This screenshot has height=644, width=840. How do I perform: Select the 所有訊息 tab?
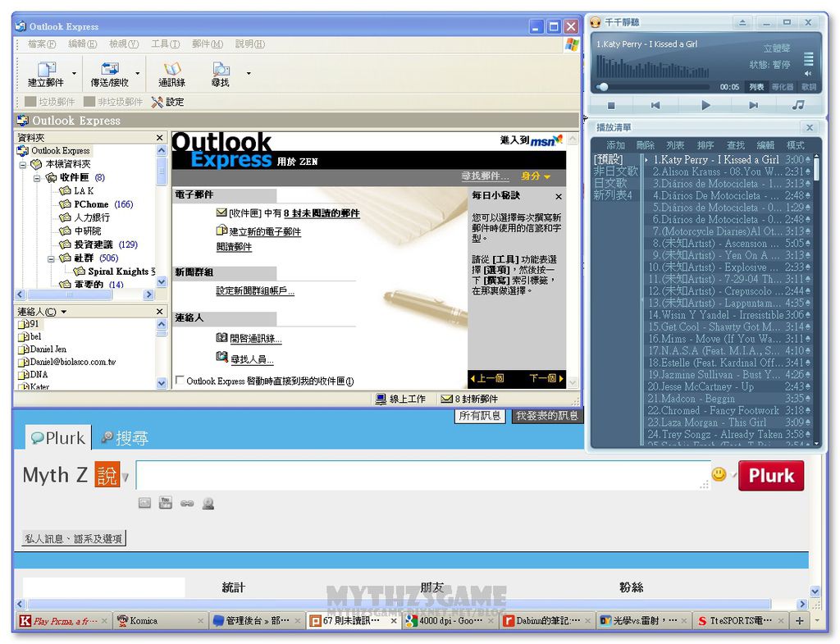(480, 416)
